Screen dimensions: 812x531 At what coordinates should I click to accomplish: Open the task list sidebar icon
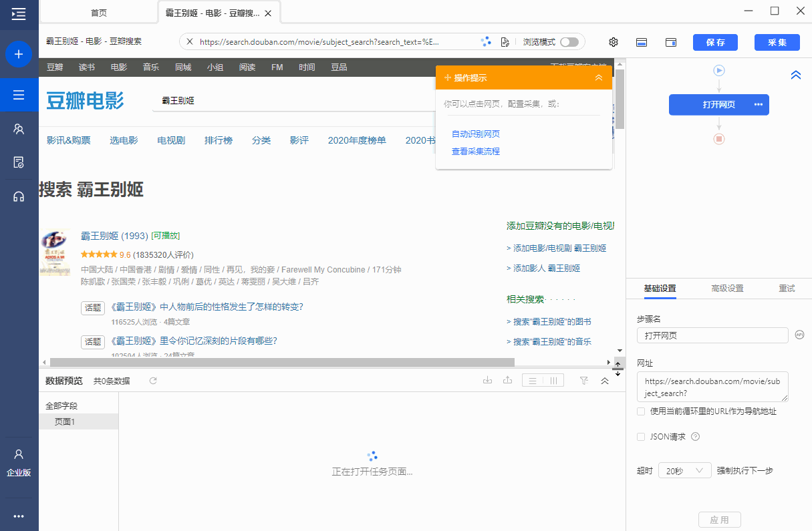(x=19, y=95)
